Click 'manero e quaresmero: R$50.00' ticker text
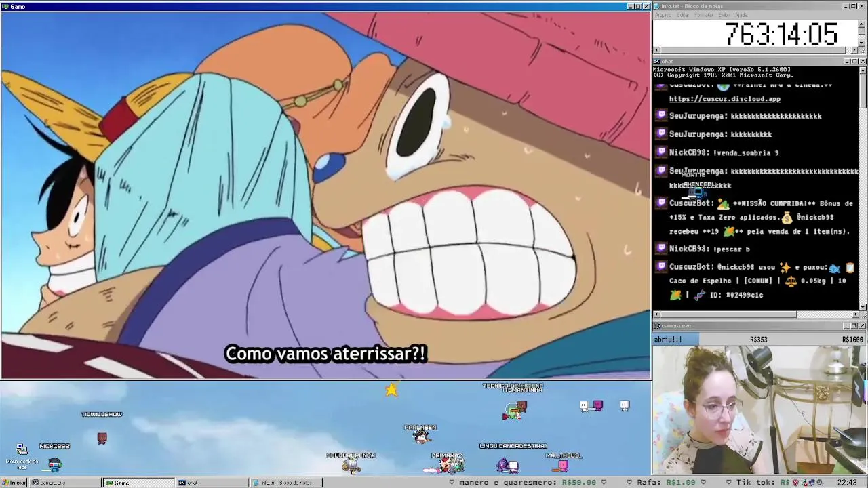The width and height of the screenshot is (868, 488). [x=527, y=483]
